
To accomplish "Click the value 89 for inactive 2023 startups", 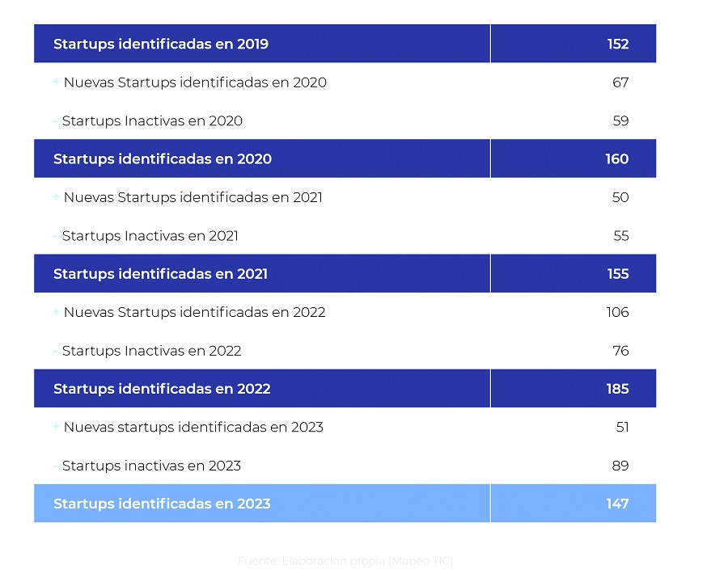I will 620,466.
